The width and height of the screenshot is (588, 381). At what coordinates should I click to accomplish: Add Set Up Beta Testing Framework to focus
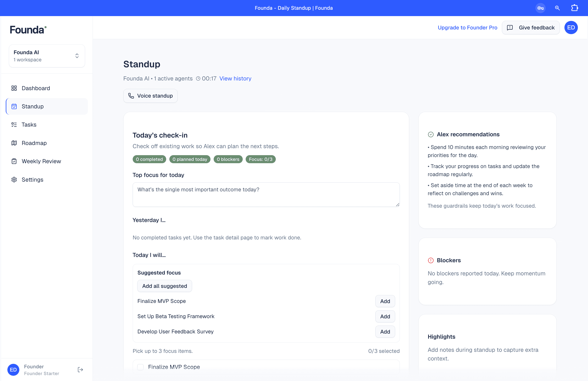coord(385,316)
